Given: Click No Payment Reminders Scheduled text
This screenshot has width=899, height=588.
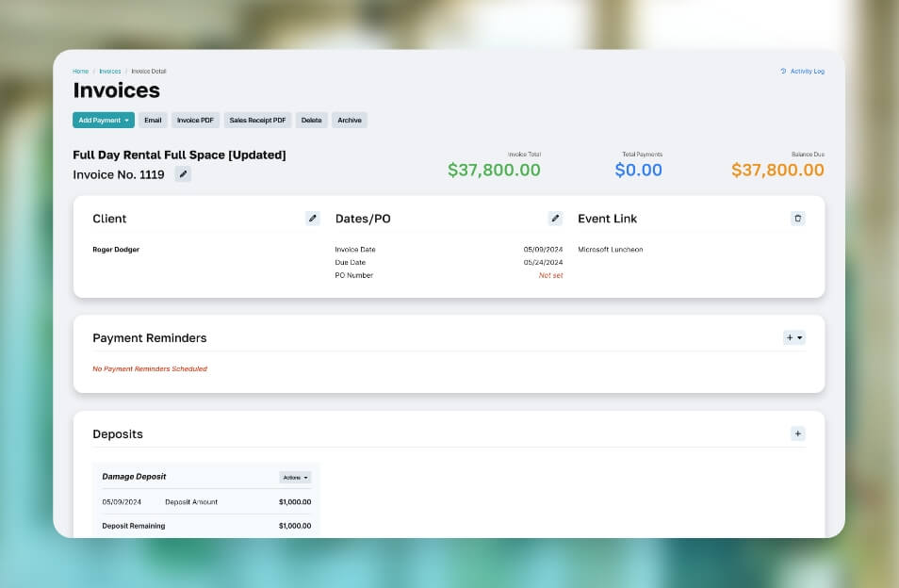Looking at the screenshot, I should coord(150,368).
